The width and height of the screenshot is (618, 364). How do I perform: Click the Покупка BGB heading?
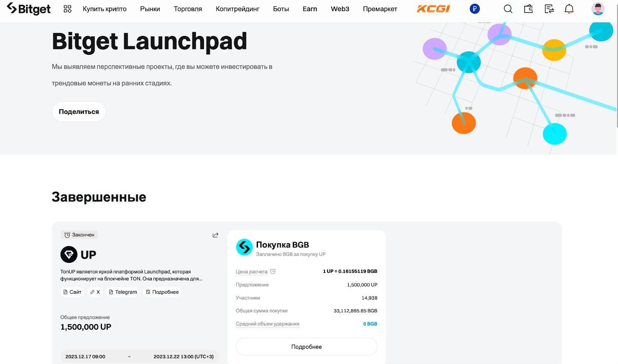[x=283, y=245]
